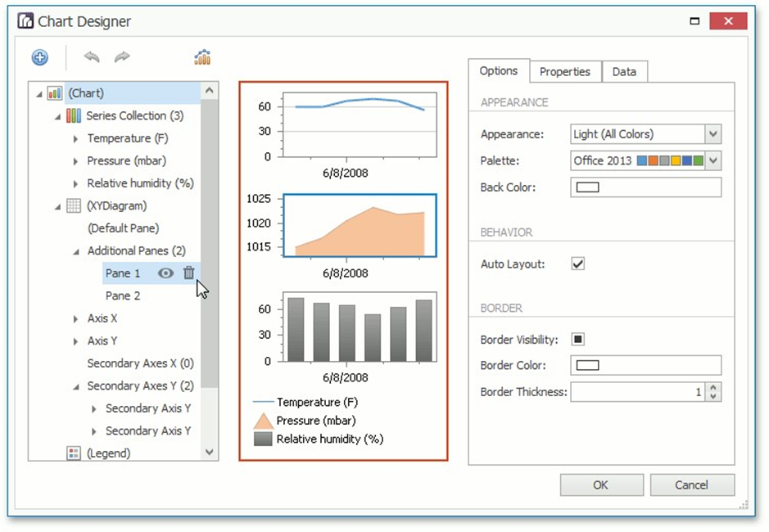This screenshot has width=769, height=532.
Task: Switch to the Properties tab
Action: tap(564, 72)
